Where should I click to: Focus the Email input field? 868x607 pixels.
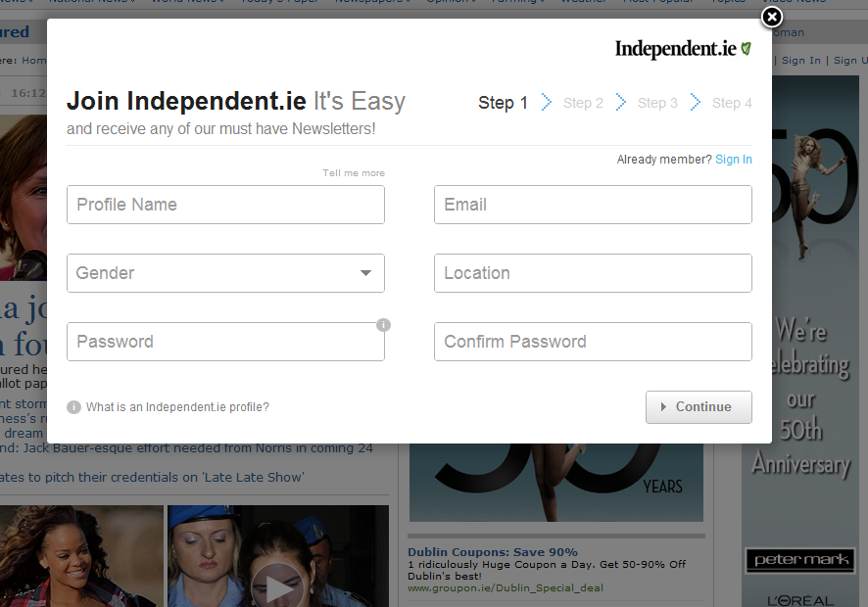point(593,205)
